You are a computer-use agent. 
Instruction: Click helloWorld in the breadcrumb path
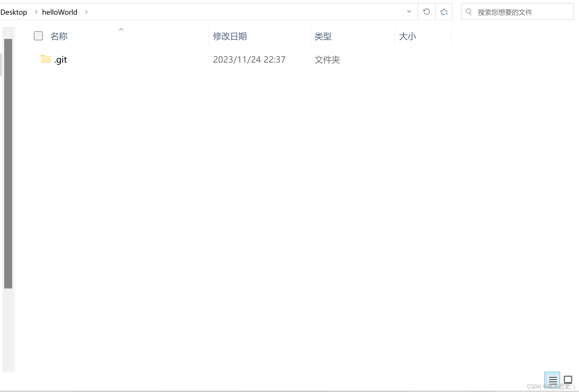[x=60, y=12]
